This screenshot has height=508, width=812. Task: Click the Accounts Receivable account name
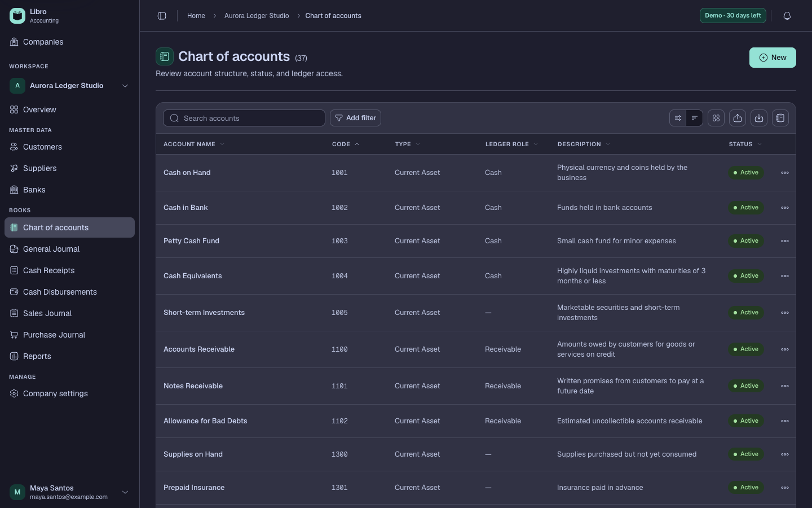click(199, 349)
